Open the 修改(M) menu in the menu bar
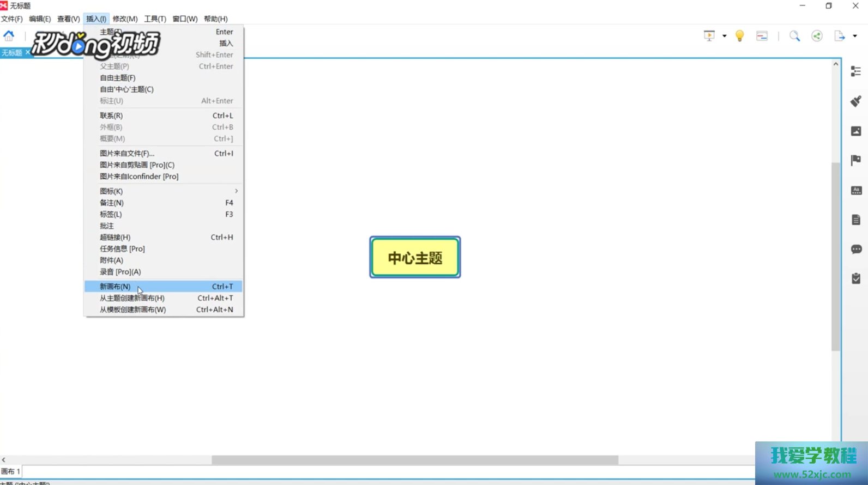This screenshot has height=485, width=868. tap(125, 19)
